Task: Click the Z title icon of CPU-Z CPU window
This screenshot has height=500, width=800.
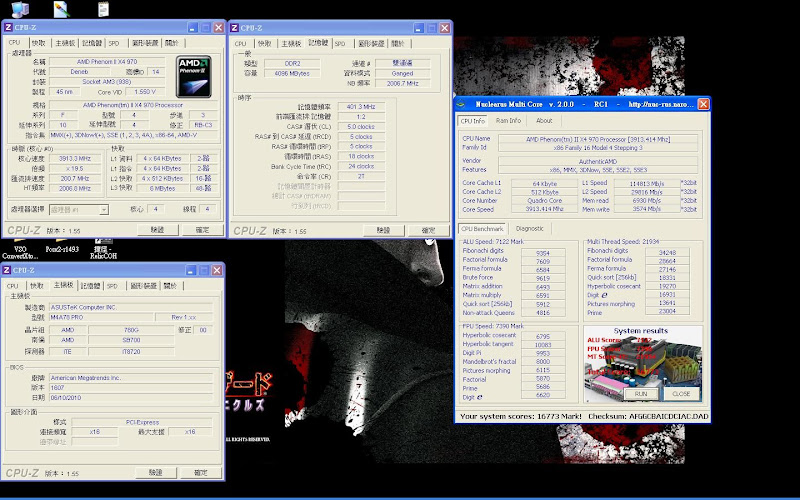Action: [x=8, y=28]
